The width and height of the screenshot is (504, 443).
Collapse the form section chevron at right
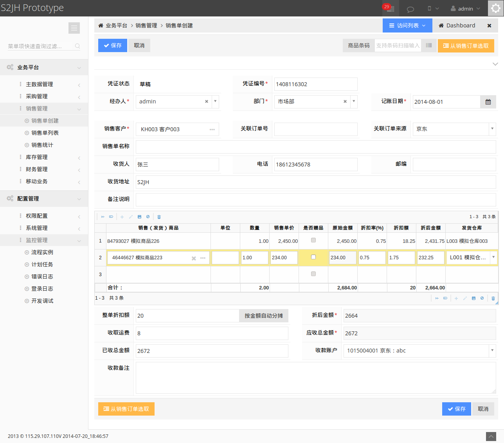(495, 64)
